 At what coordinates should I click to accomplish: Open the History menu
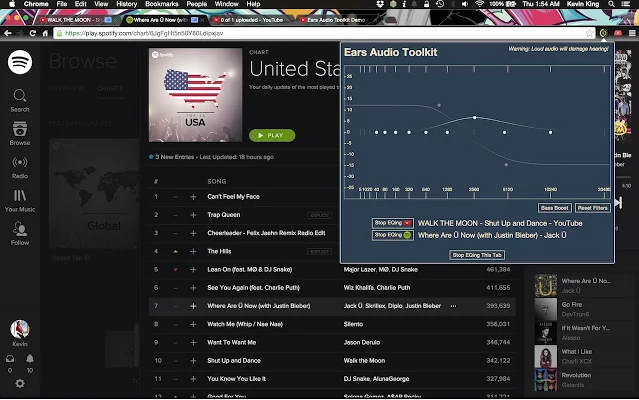pyautogui.click(x=126, y=4)
